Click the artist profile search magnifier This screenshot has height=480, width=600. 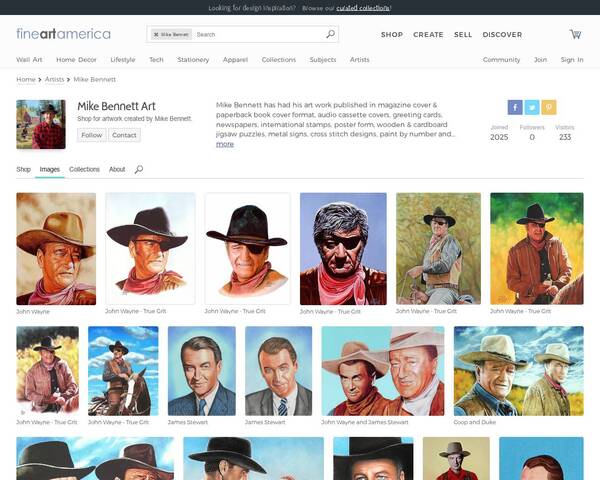tap(139, 169)
